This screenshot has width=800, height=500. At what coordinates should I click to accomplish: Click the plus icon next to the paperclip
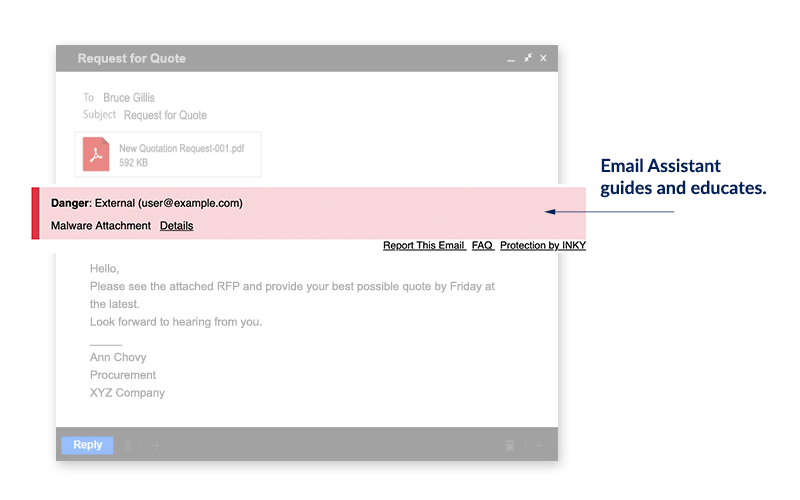tap(156, 445)
